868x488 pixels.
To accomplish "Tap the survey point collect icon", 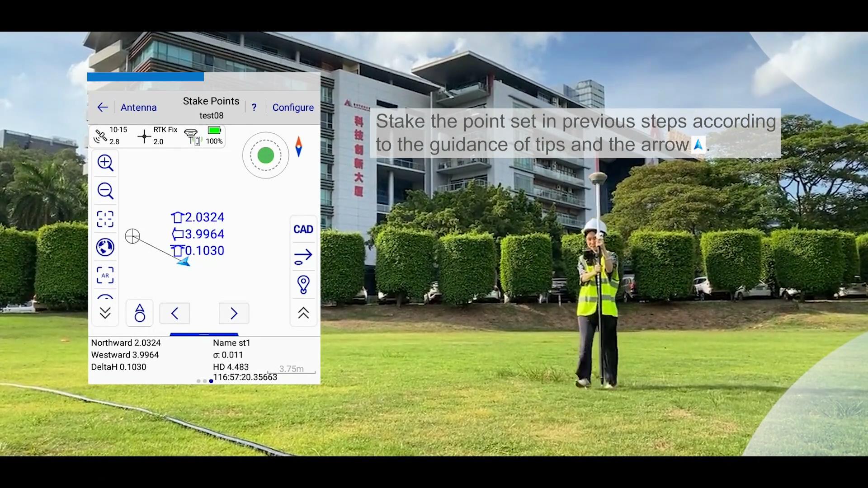I will pos(140,313).
